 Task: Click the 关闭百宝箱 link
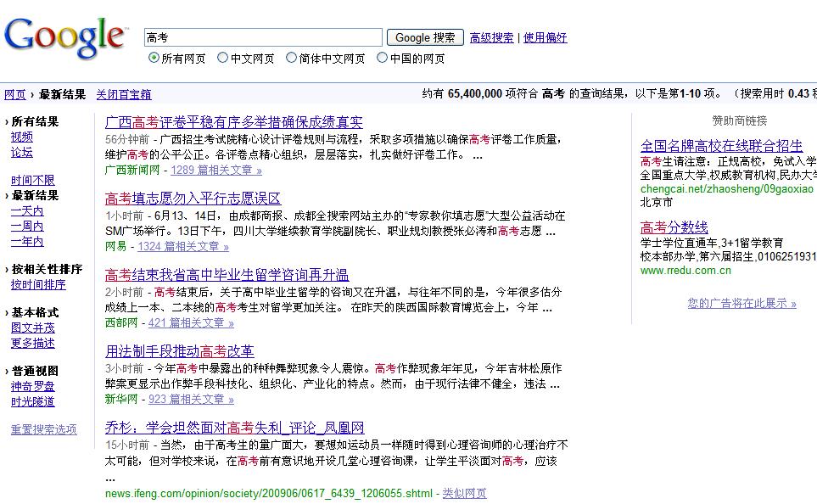[x=124, y=94]
